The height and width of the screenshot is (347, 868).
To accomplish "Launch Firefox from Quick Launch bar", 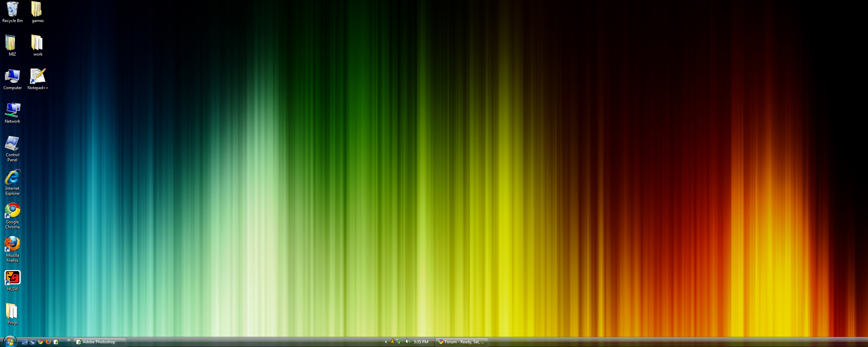I will click(x=48, y=342).
